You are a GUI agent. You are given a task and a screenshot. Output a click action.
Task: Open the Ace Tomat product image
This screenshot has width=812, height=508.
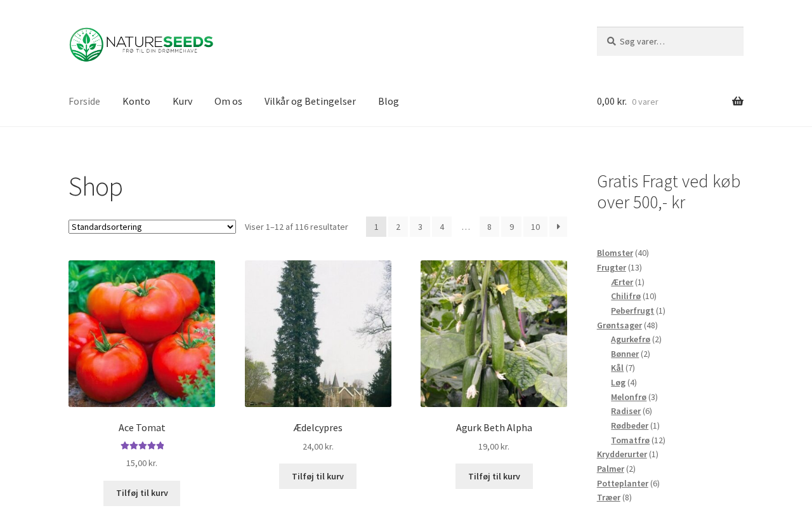coord(142,333)
